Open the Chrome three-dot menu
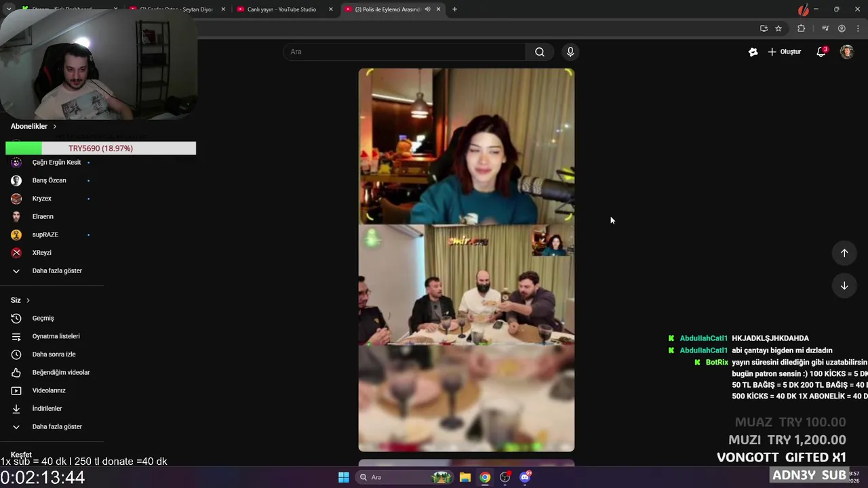The image size is (868, 488). 858,28
